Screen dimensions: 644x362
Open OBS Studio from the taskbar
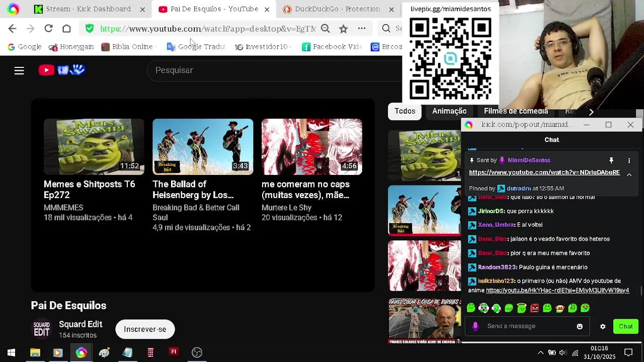[197, 352]
